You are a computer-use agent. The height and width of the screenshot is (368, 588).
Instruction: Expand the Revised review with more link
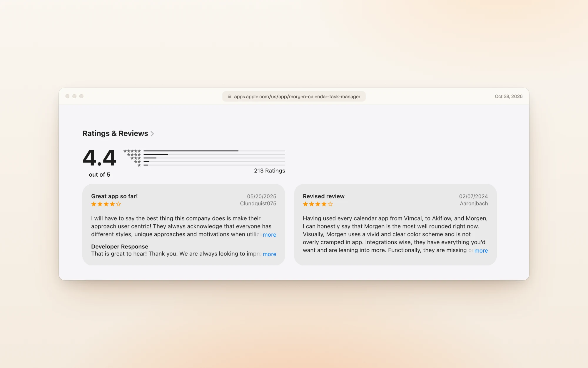[481, 251]
